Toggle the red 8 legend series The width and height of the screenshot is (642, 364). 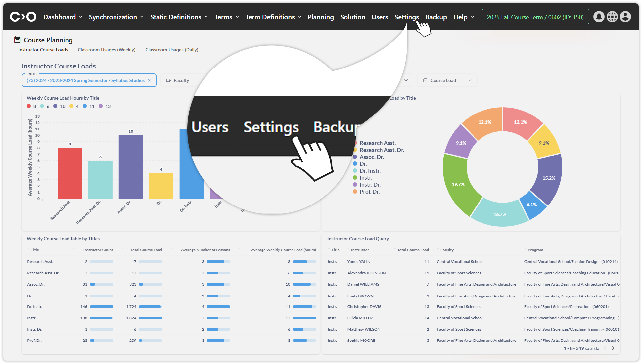coord(29,106)
